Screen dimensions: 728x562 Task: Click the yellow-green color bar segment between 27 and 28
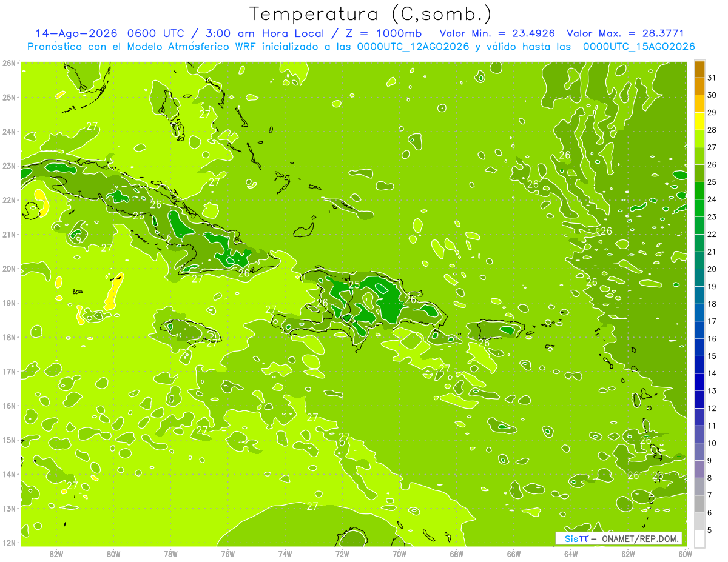pyautogui.click(x=699, y=139)
